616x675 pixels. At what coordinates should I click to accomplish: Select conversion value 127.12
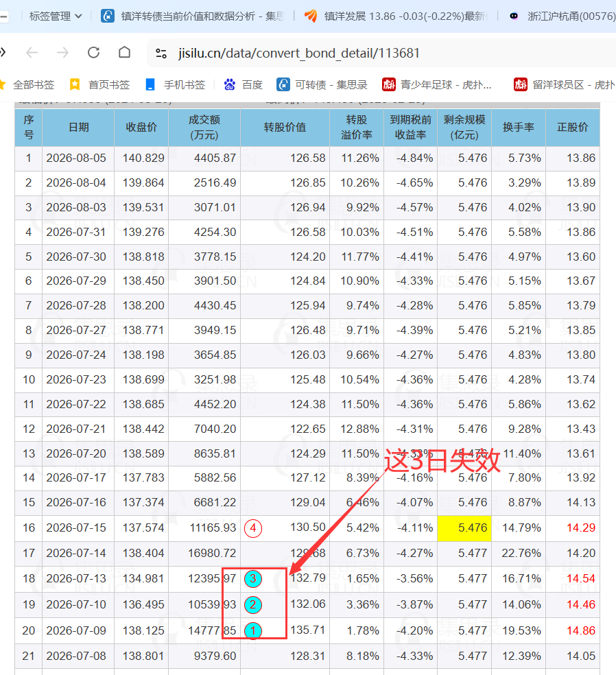coord(308,477)
